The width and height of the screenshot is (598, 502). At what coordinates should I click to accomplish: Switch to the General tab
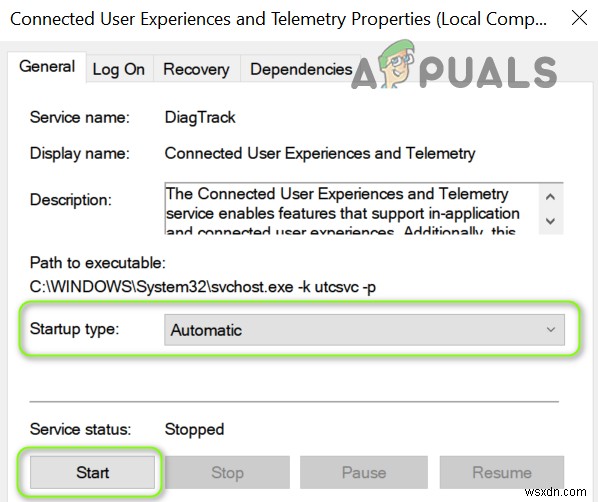[x=47, y=67]
